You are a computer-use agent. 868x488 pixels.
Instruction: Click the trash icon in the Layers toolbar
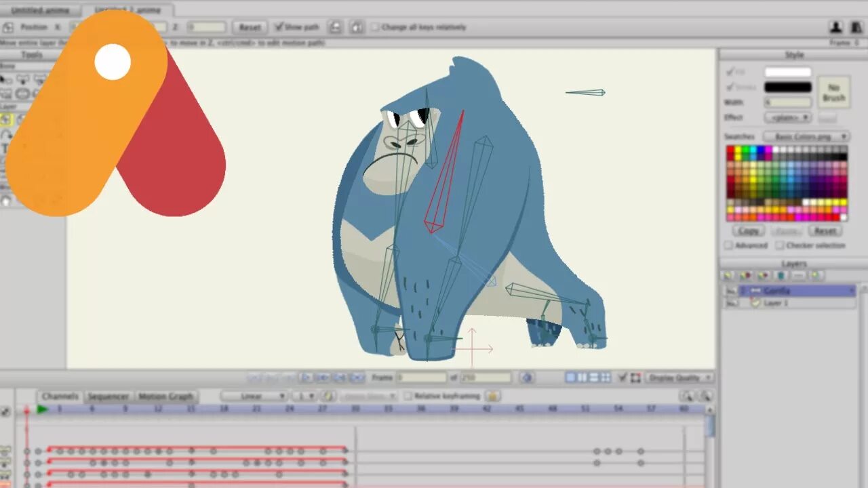click(781, 276)
